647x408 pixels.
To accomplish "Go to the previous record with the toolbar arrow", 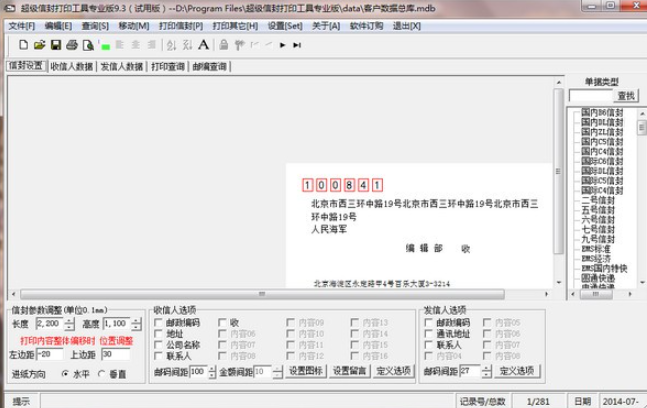I will (269, 45).
